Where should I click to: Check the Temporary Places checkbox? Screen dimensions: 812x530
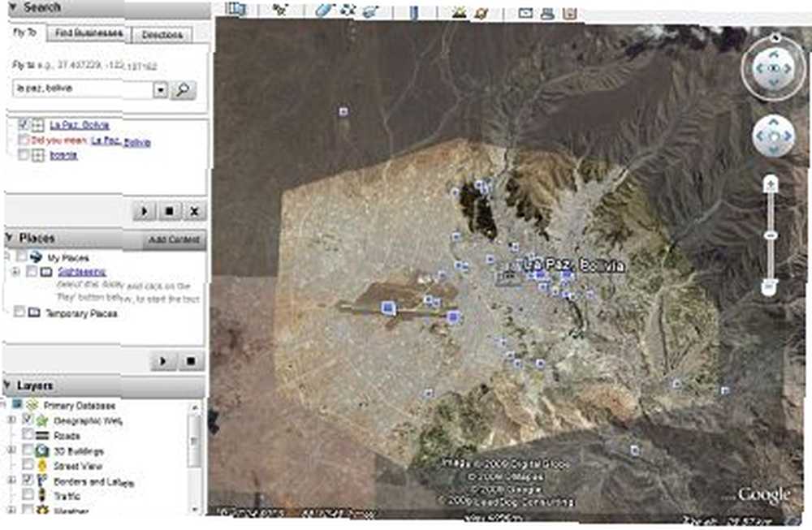[x=19, y=312]
